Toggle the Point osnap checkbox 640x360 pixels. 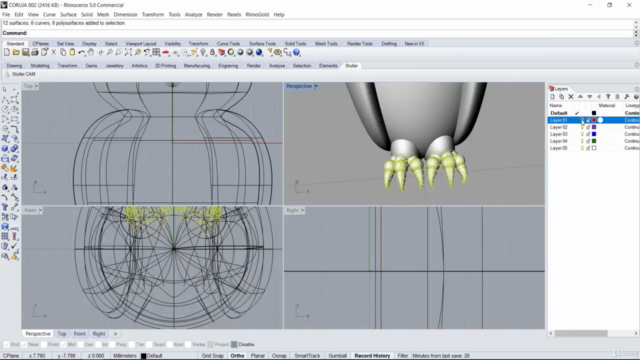[x=44, y=344]
